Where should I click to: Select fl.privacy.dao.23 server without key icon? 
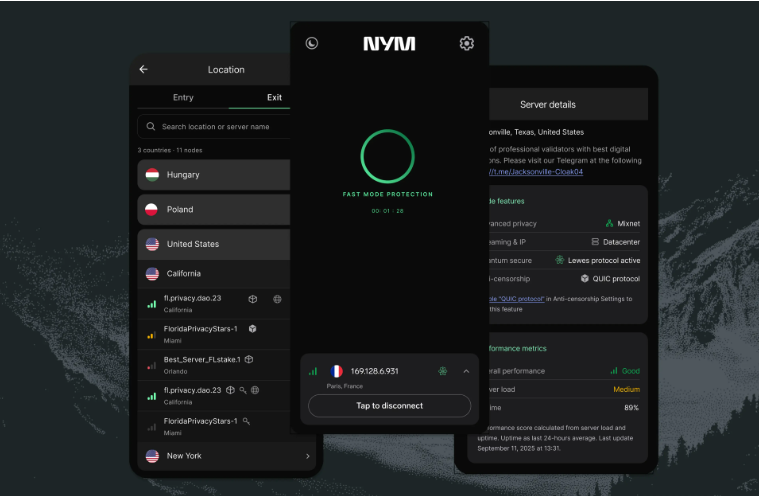[x=214, y=303]
